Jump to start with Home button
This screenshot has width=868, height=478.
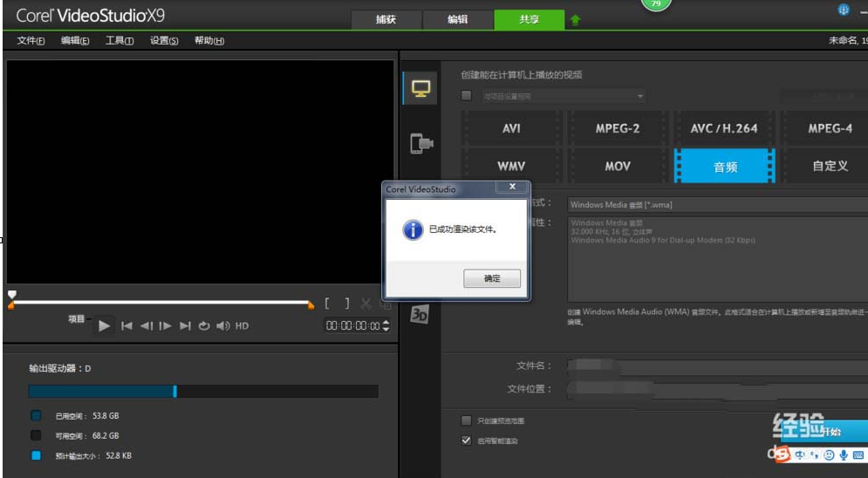pyautogui.click(x=127, y=326)
